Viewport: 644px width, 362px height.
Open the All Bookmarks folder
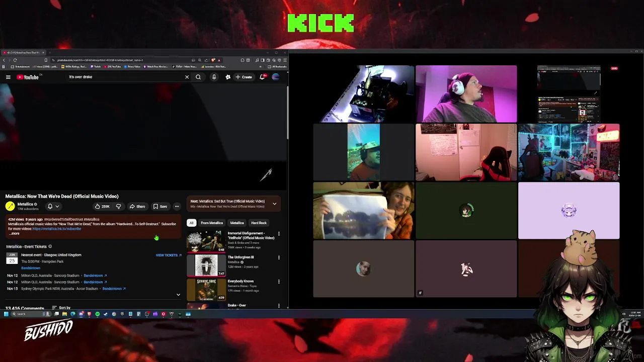(277, 66)
